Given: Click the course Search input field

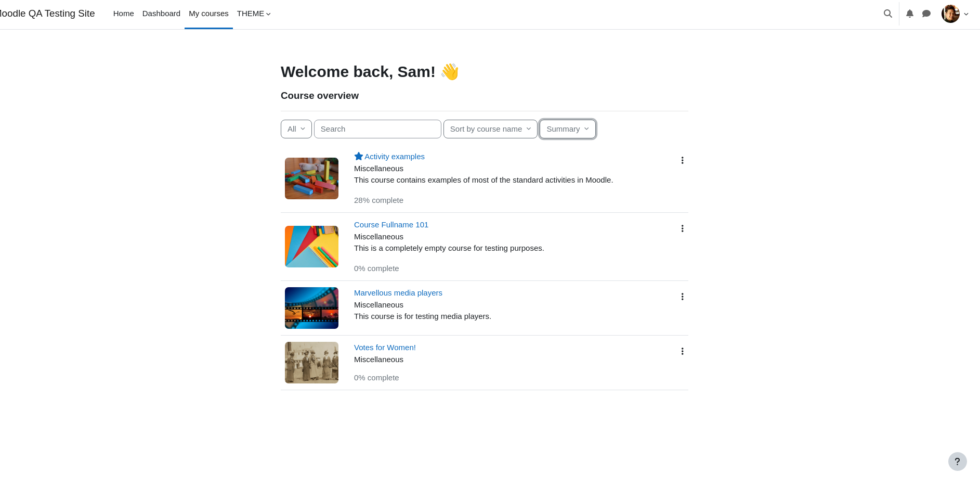Looking at the screenshot, I should [377, 129].
